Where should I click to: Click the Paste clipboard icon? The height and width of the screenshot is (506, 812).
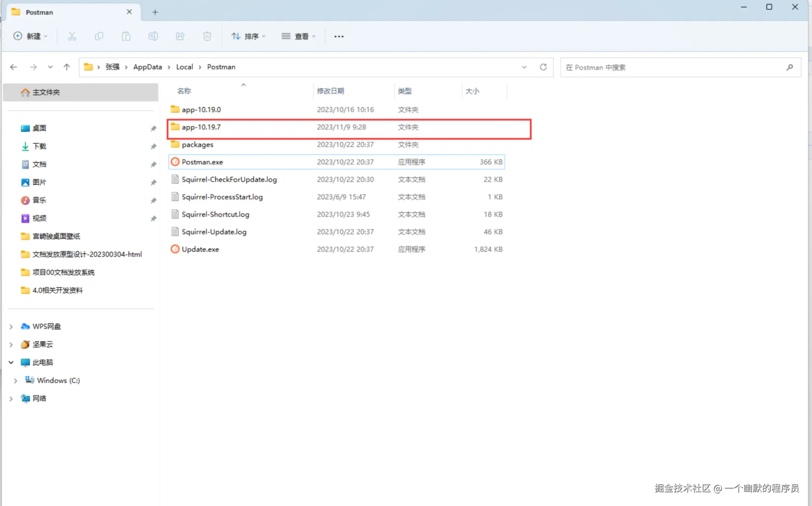pos(126,36)
